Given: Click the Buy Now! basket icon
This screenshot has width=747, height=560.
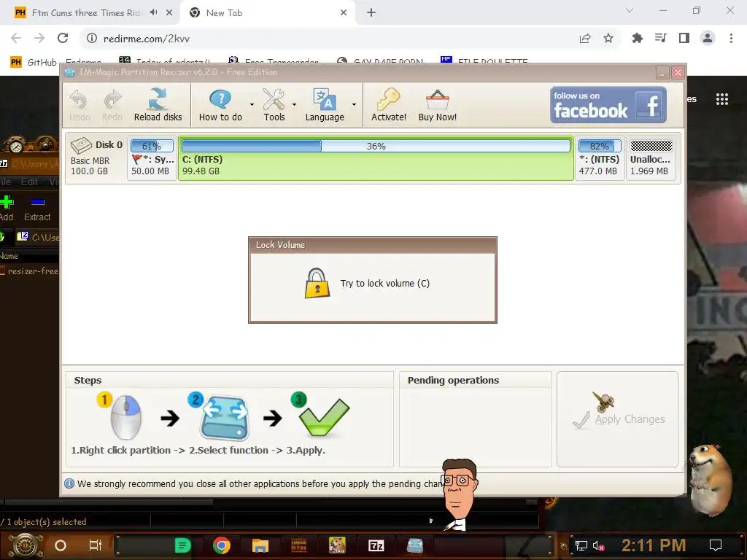Looking at the screenshot, I should (438, 105).
